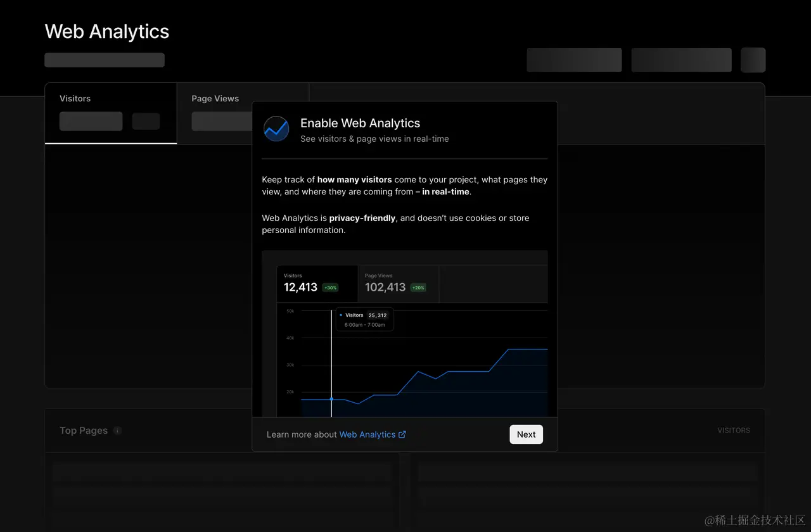Click the bold text "how many visitors"
Image resolution: width=811 pixels, height=532 pixels.
(354, 180)
